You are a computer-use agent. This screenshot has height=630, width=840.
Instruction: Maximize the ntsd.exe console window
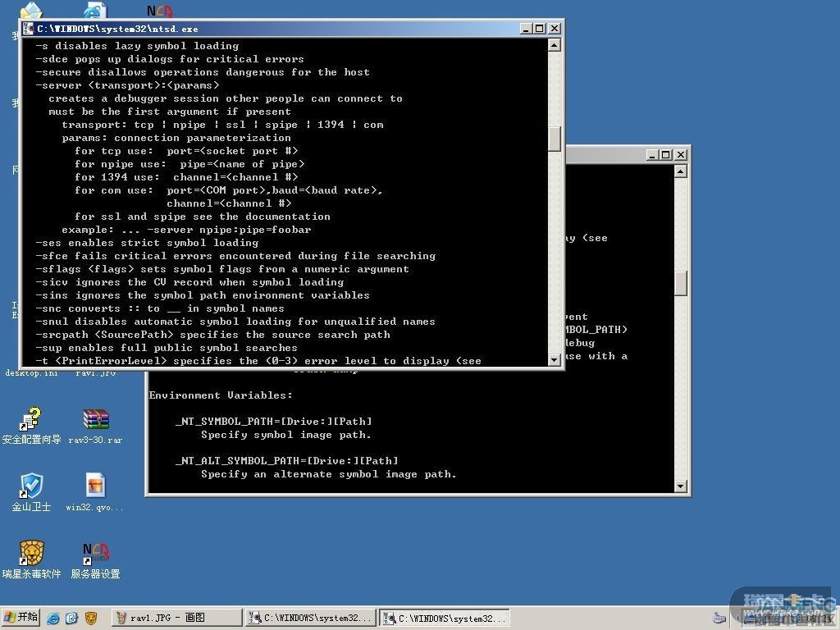click(540, 29)
